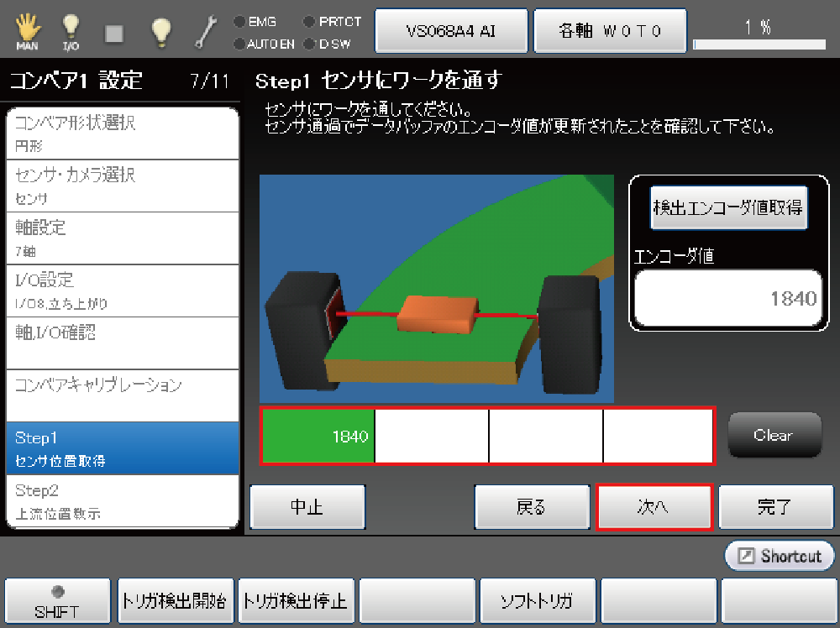Screen dimensions: 840x628
Task: Click the 中止 abort button
Action: (x=307, y=507)
